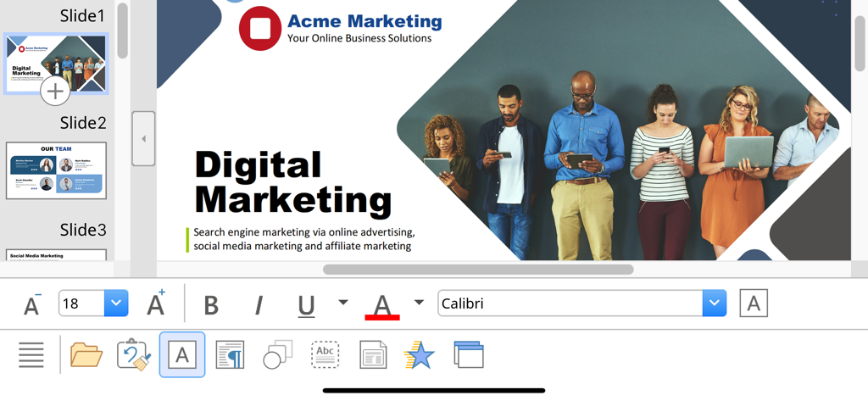Apply the red font color

[382, 304]
